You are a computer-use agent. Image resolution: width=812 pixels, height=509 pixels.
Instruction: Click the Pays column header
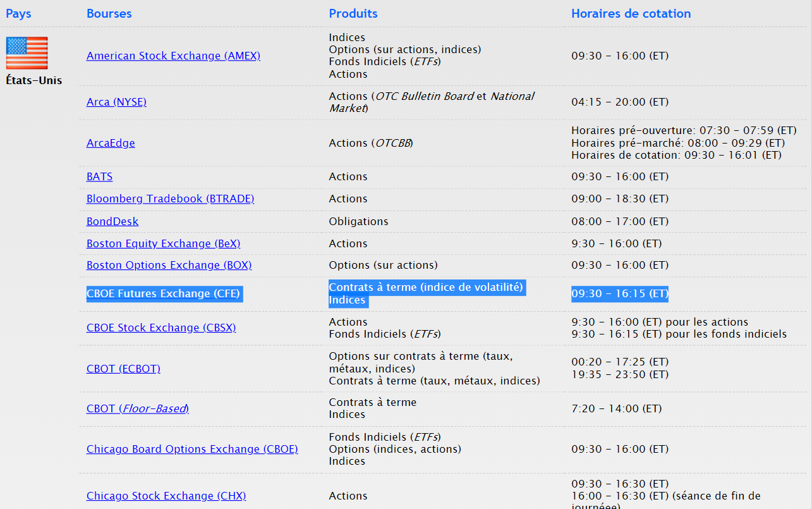click(18, 13)
